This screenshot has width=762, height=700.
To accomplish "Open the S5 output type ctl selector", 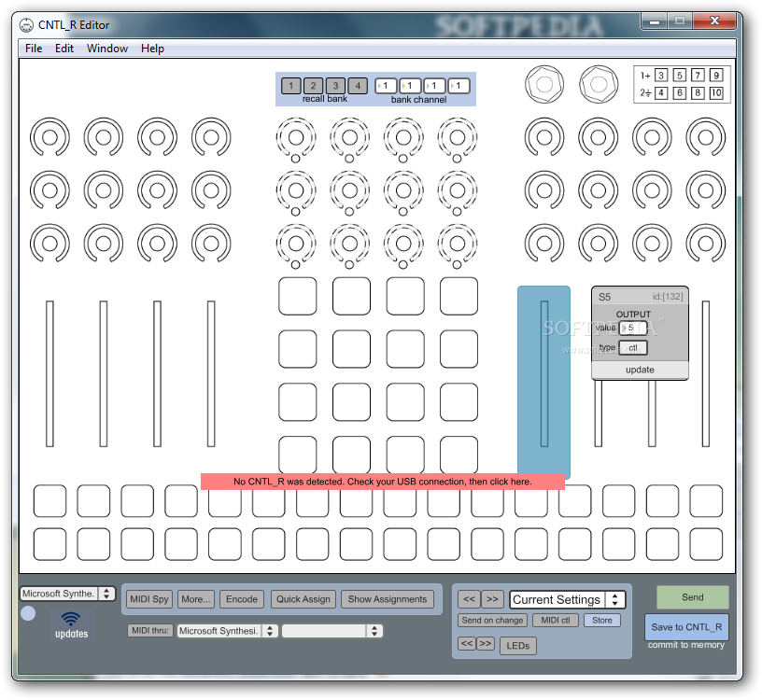I will pyautogui.click(x=633, y=348).
